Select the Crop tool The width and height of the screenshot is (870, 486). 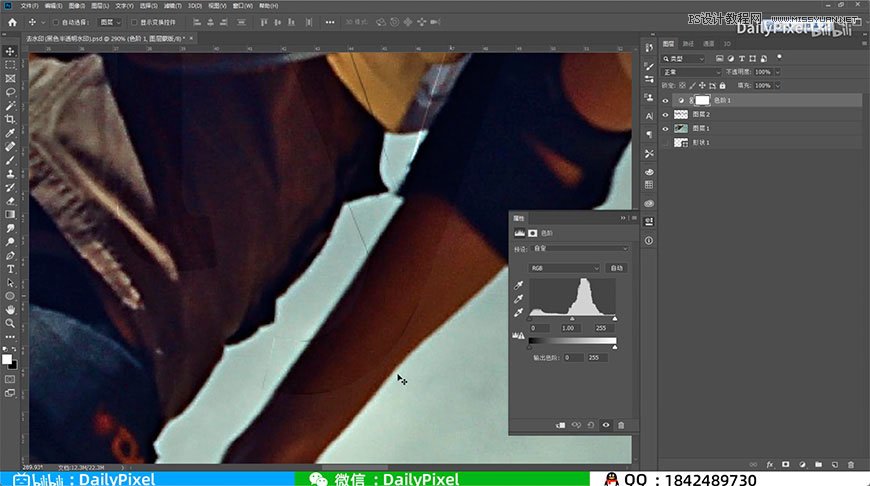(x=10, y=119)
